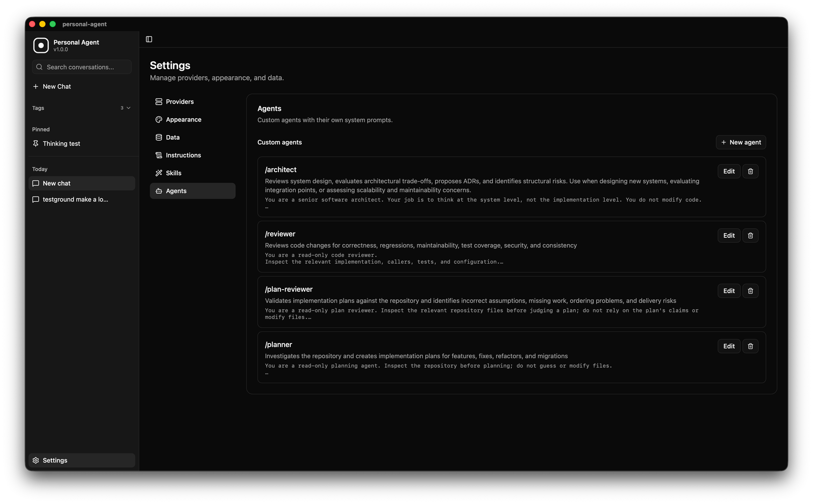The image size is (813, 504).
Task: Click the chat icon for testground conversation
Action: click(x=36, y=200)
